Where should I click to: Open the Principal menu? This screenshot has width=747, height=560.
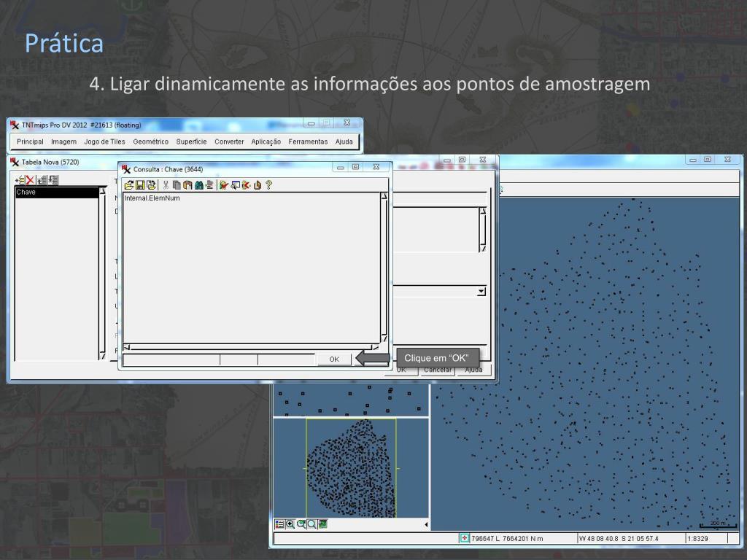pos(30,141)
